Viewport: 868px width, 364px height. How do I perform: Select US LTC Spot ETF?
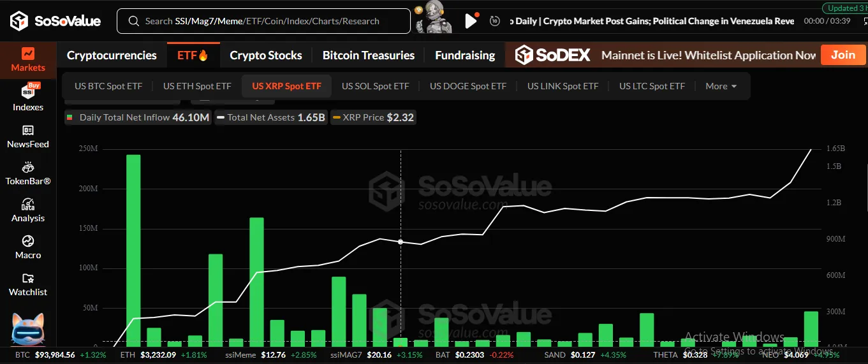[x=652, y=86]
